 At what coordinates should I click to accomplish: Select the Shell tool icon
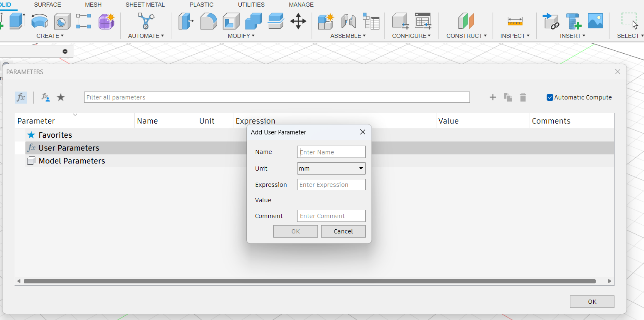tap(231, 21)
